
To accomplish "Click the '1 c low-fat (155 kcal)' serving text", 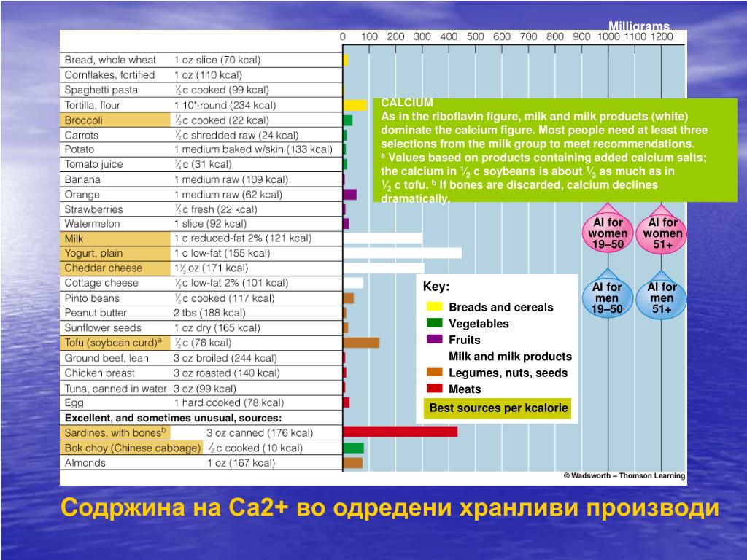I will 222,253.
